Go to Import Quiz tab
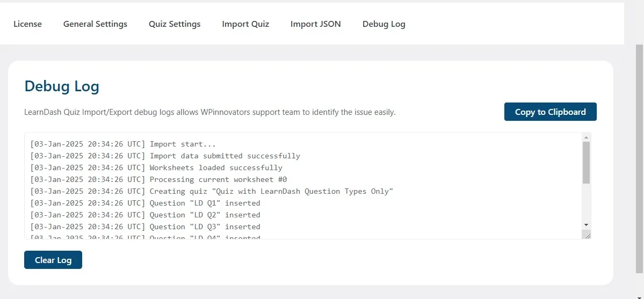The image size is (644, 299). (x=245, y=24)
